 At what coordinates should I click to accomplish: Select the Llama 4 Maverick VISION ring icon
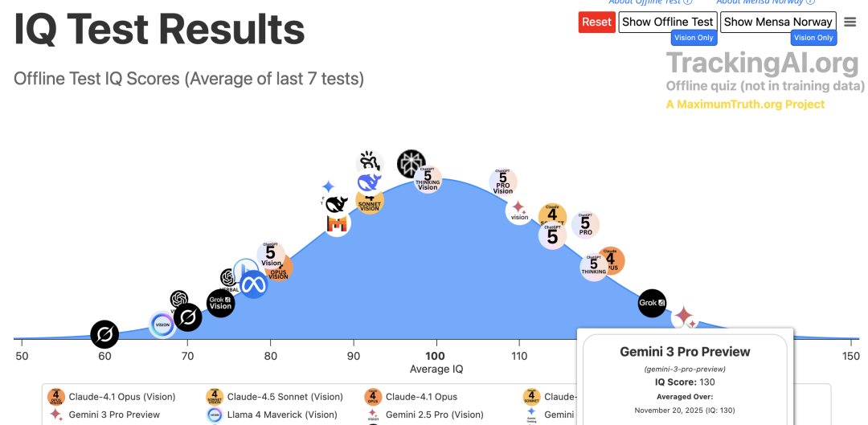(162, 325)
